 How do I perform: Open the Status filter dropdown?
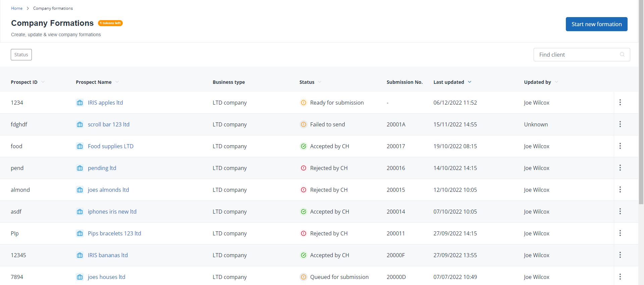click(x=21, y=55)
